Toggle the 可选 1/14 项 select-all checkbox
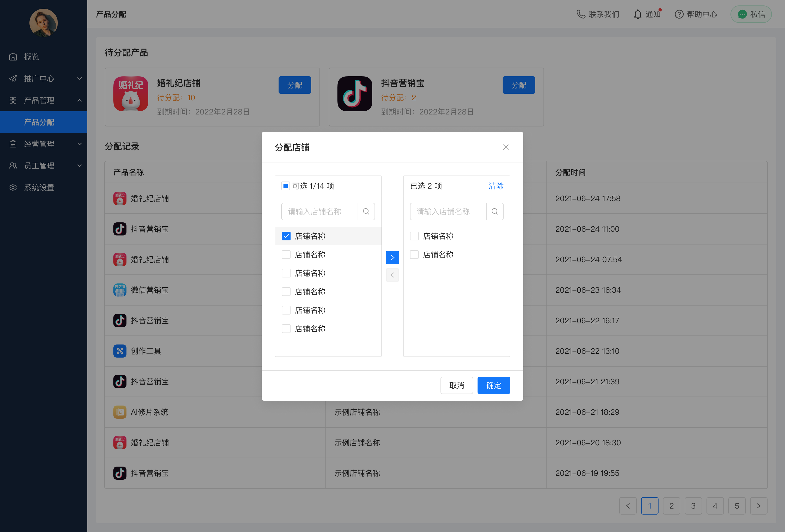 point(285,186)
